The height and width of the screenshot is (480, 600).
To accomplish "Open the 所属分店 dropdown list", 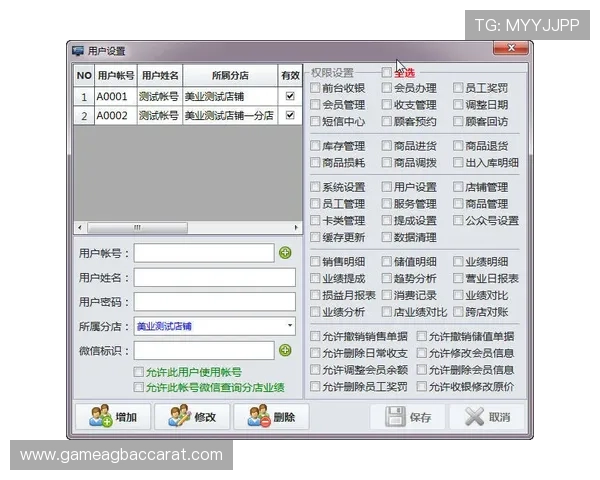I will pyautogui.click(x=290, y=326).
